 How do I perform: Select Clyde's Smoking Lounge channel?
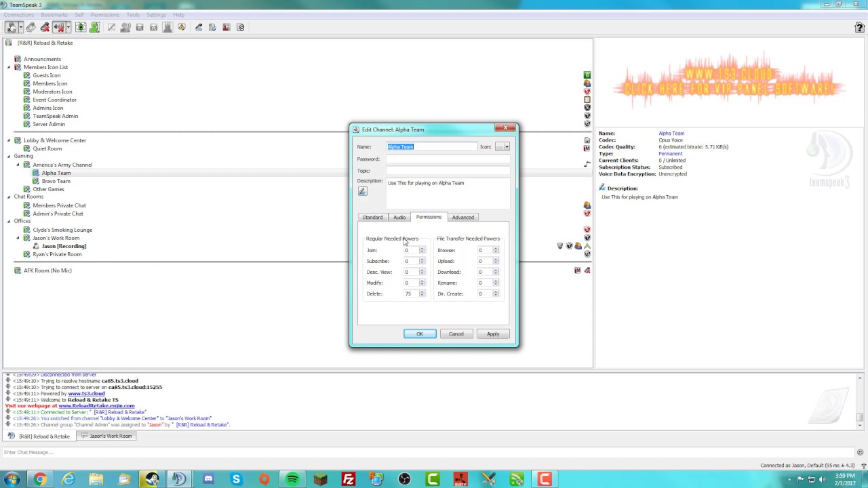62,230
